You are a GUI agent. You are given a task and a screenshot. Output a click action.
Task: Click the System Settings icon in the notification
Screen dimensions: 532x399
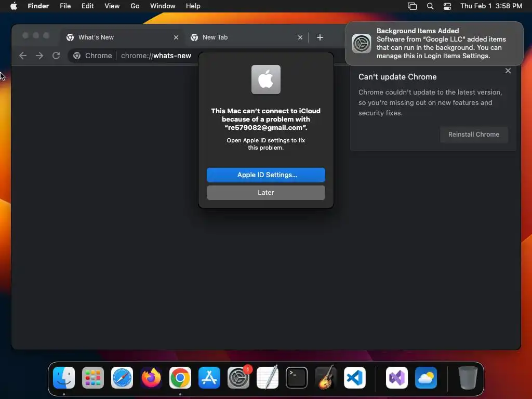362,44
